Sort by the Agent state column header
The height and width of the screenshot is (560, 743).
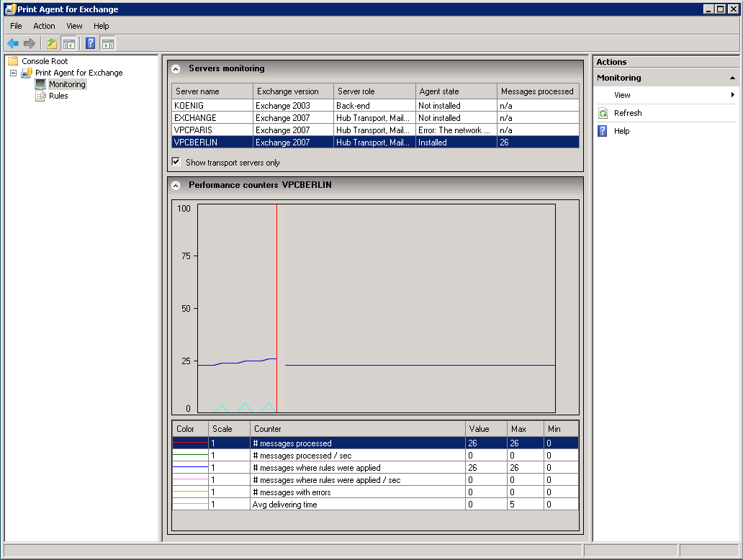pyautogui.click(x=456, y=91)
